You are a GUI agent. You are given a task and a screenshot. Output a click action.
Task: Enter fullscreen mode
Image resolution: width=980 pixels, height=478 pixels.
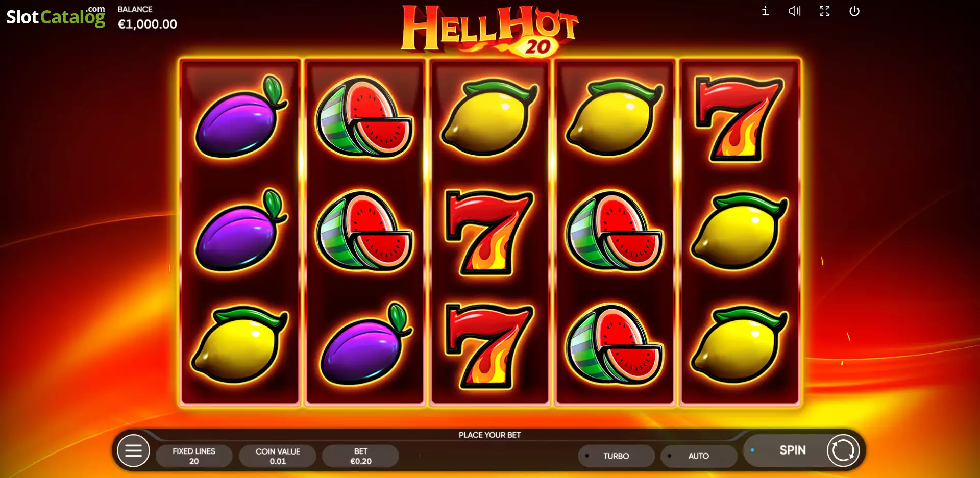coord(824,11)
